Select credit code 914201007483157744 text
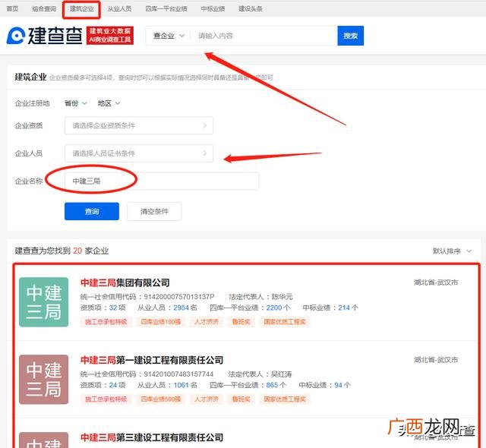This screenshot has height=448, width=486. tap(178, 374)
